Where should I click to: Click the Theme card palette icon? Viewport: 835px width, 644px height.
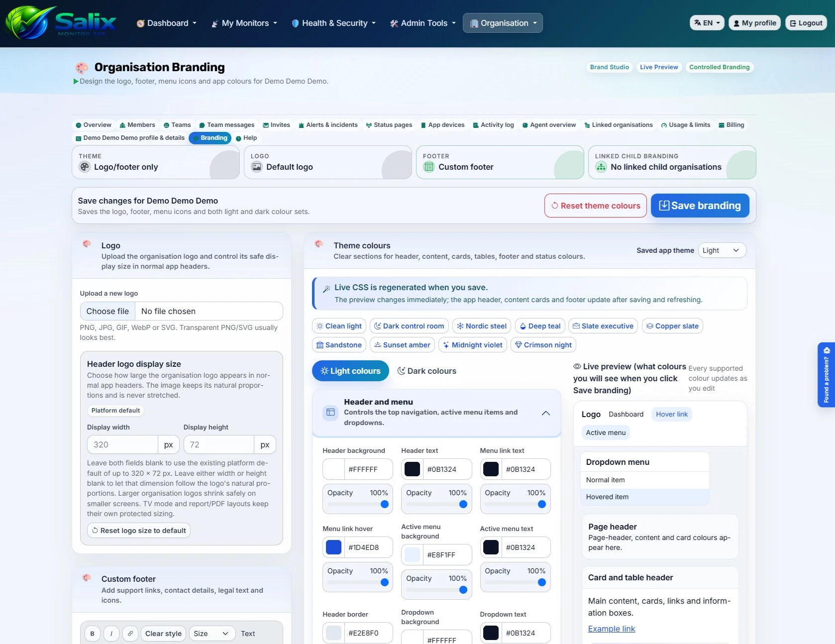pos(85,167)
